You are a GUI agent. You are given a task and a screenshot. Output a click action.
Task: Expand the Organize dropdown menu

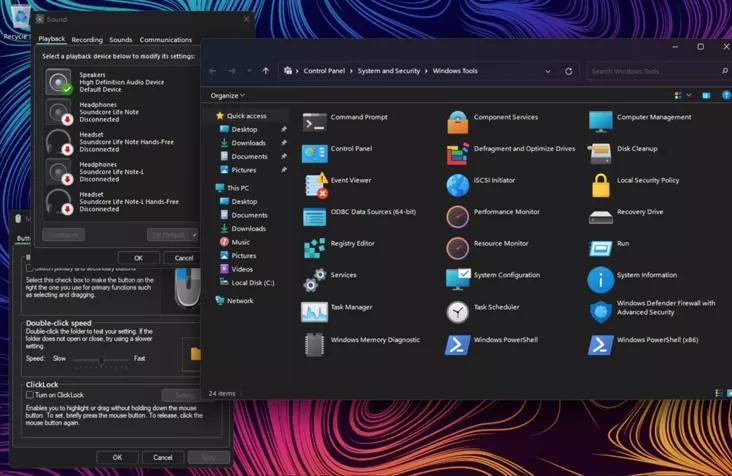point(228,96)
